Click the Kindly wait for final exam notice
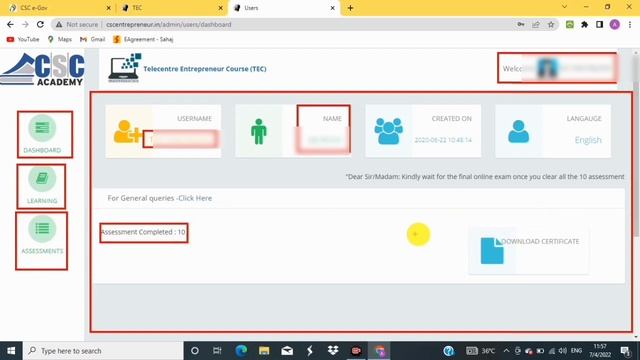This screenshot has height=360, width=640. [x=485, y=177]
